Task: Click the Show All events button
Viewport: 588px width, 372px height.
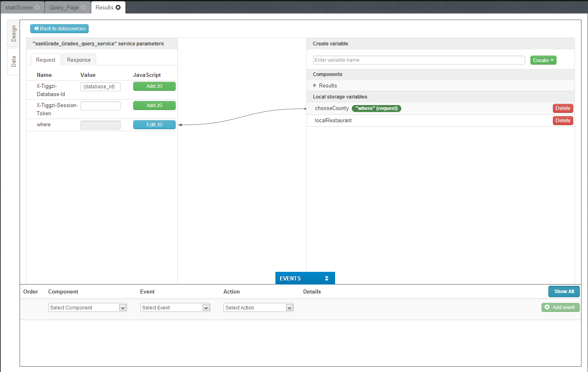Action: [x=563, y=291]
